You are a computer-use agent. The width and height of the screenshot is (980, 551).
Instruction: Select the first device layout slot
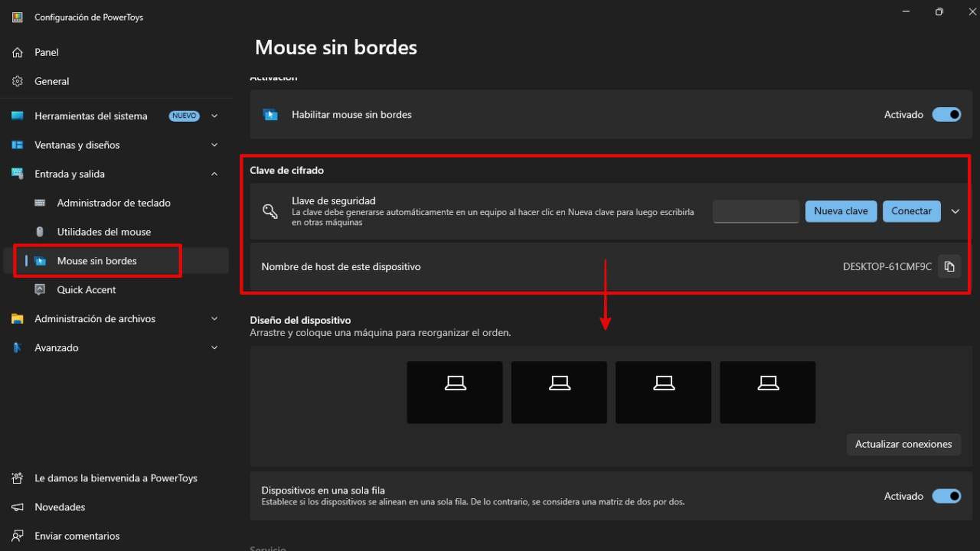pos(455,392)
